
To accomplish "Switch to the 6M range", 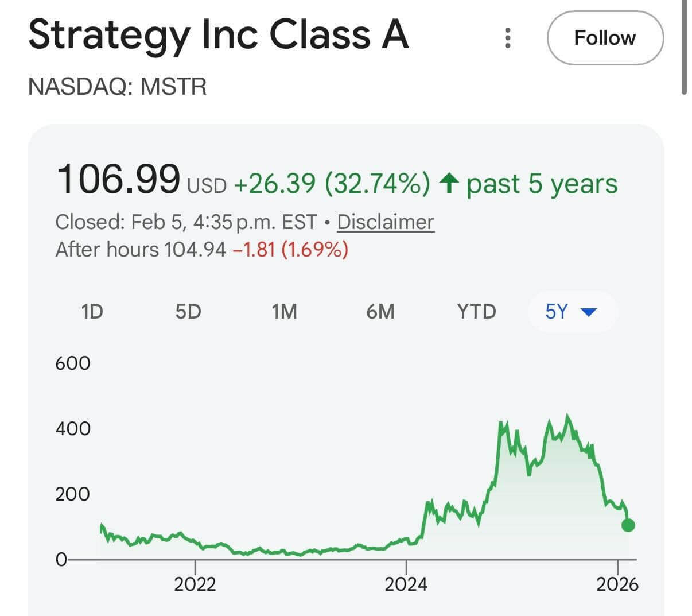I will pyautogui.click(x=380, y=312).
